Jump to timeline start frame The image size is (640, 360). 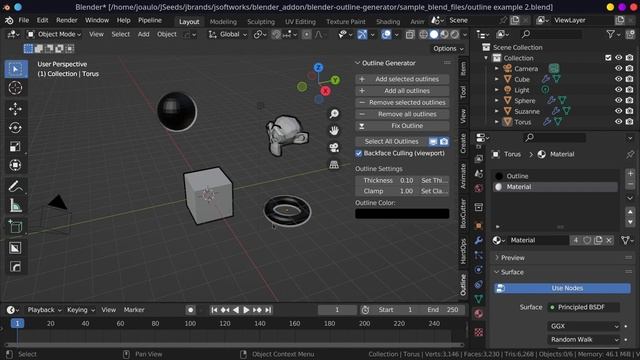[x=214, y=310]
